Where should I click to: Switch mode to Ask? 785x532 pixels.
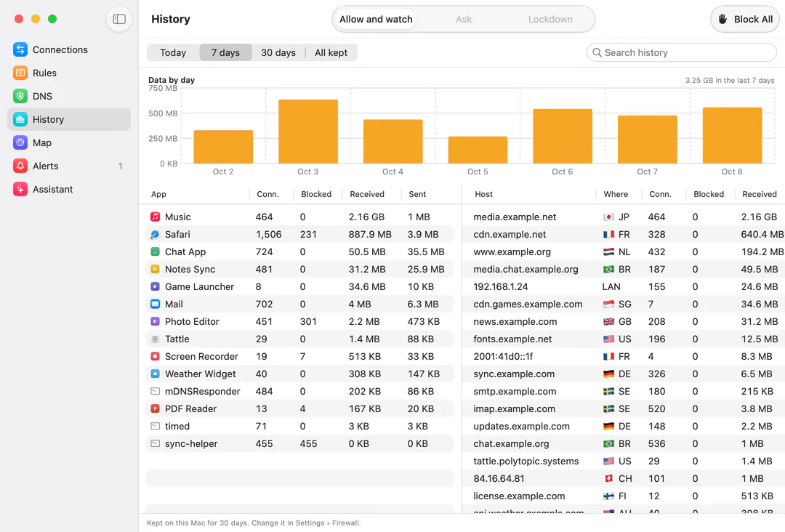[464, 19]
